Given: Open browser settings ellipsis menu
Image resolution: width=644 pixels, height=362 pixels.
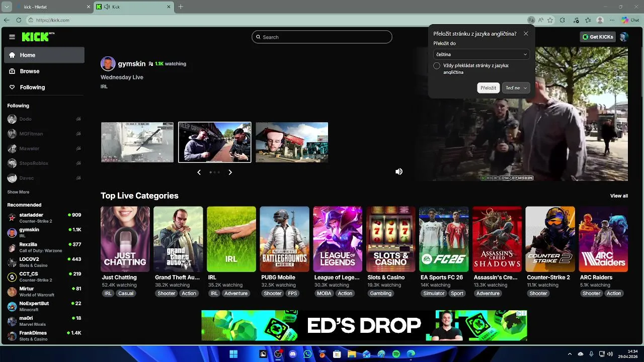Looking at the screenshot, I should 612,20.
